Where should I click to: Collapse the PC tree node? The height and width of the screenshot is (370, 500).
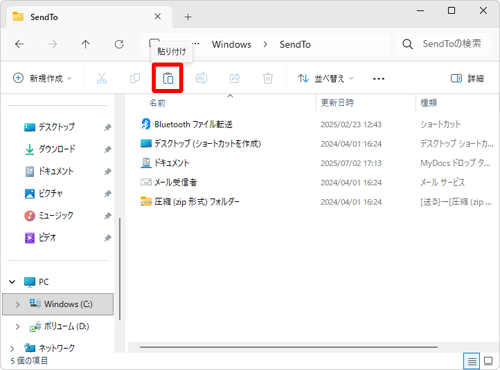coord(12,282)
